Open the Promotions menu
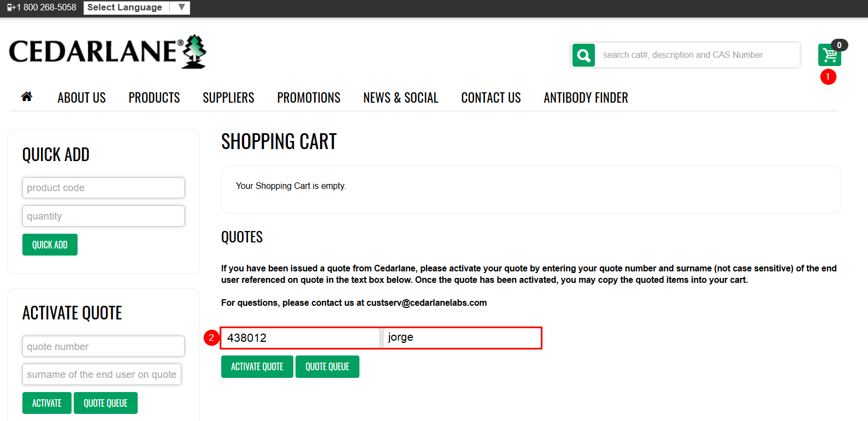This screenshot has width=868, height=421. (309, 98)
